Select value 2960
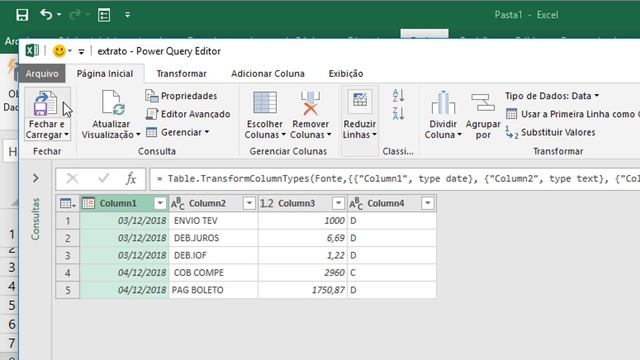Screen dimensions: 640x360 [302, 273]
